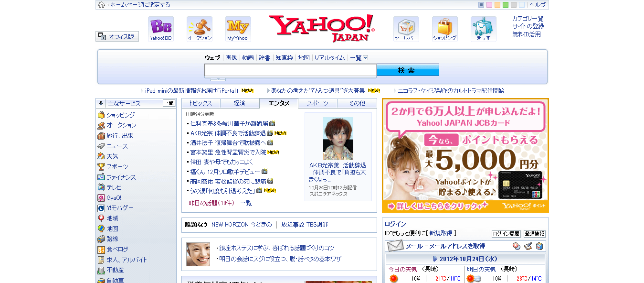Click the 一覧 button in the services header
This screenshot has height=283, width=644.
(x=169, y=103)
